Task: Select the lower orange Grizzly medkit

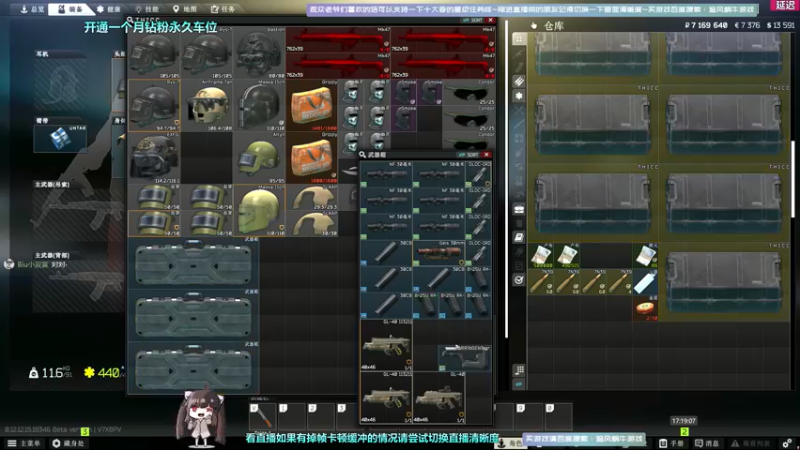Action: click(x=312, y=158)
